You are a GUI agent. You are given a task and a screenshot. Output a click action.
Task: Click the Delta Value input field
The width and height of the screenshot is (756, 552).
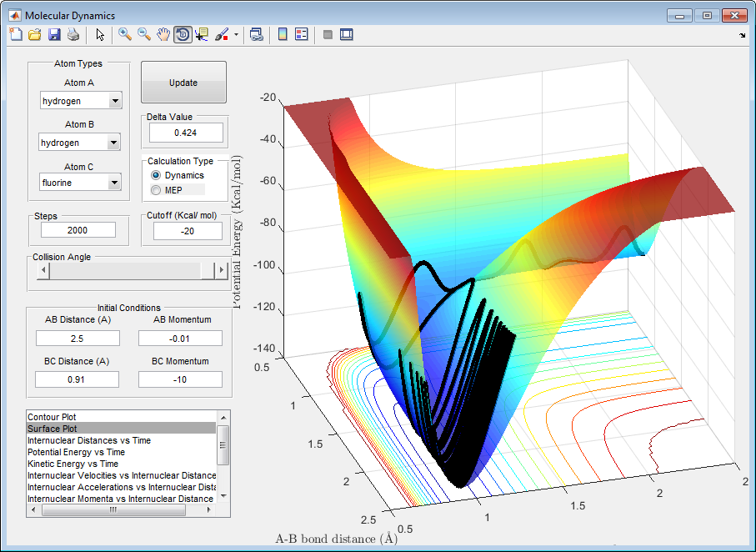tap(186, 133)
